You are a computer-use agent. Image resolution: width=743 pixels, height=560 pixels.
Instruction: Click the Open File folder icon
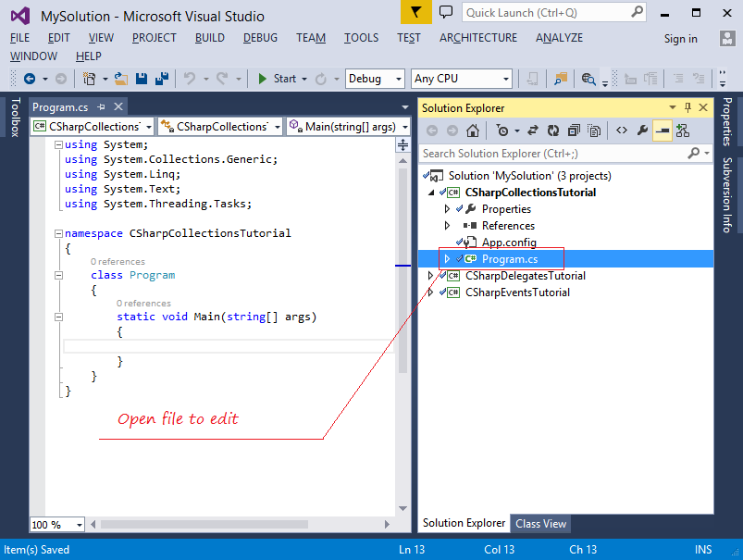121,79
